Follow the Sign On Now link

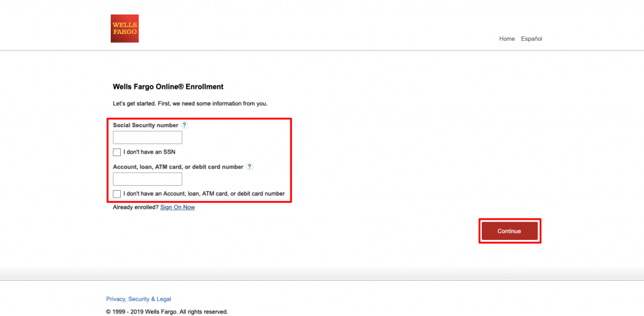[177, 207]
